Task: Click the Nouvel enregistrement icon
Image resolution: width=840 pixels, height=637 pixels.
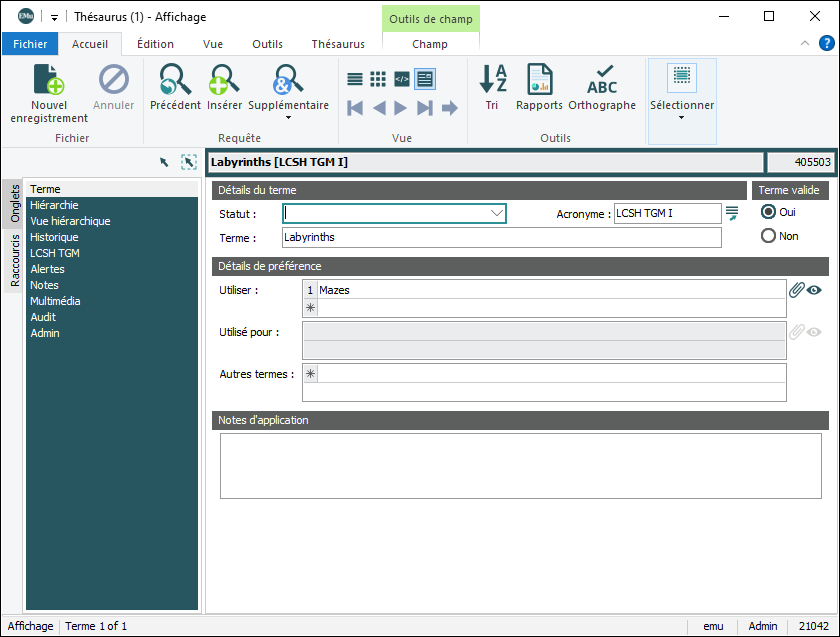Action: point(49,79)
